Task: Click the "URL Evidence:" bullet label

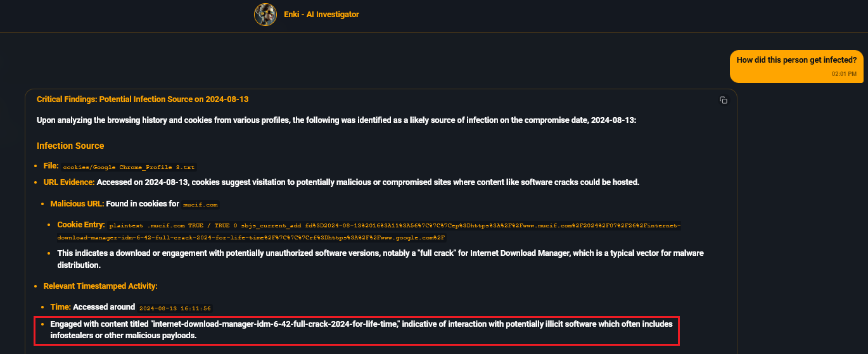Action: tap(68, 182)
